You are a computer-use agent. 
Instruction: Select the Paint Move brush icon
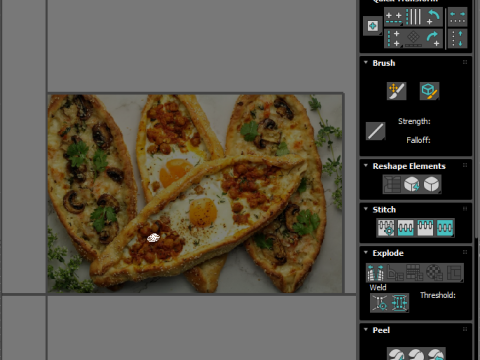coord(397,91)
